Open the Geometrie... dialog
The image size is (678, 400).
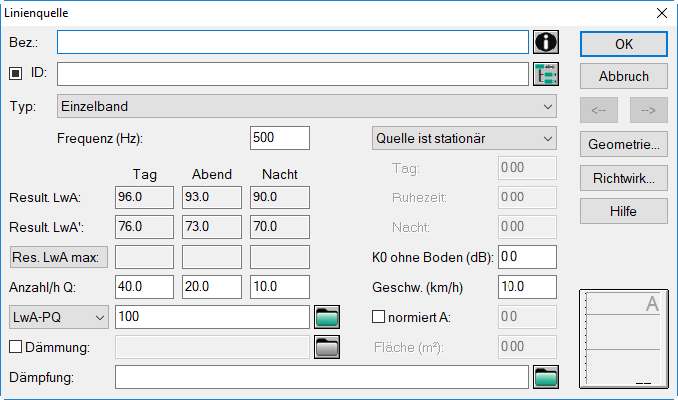[624, 144]
